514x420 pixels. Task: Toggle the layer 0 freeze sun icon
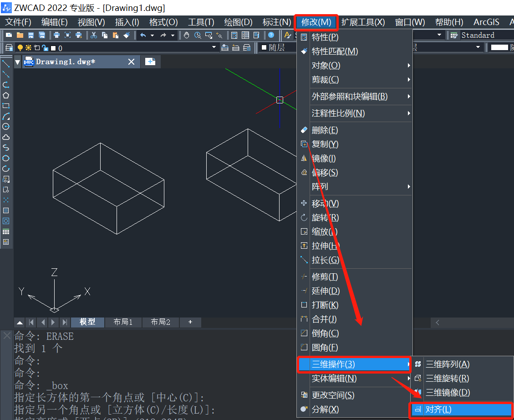(x=28, y=48)
